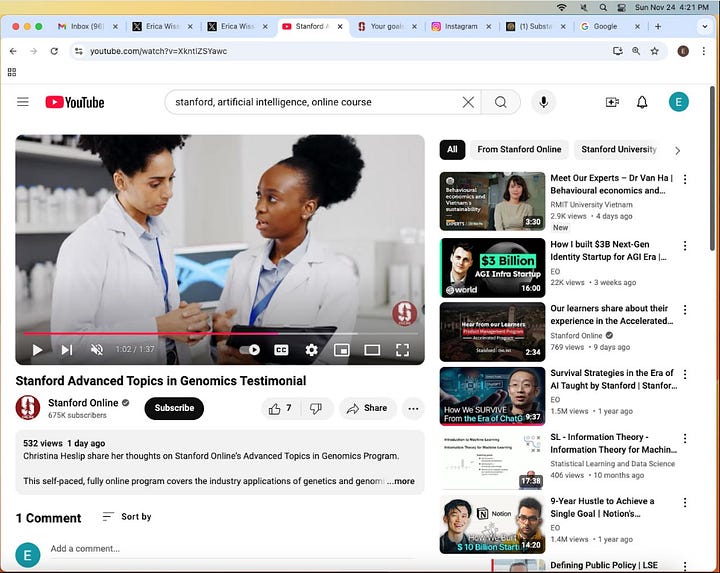Open the $3 Billion AGI Infra Startup thumbnail
Viewport: 720px width, 573px height.
pyautogui.click(x=492, y=268)
